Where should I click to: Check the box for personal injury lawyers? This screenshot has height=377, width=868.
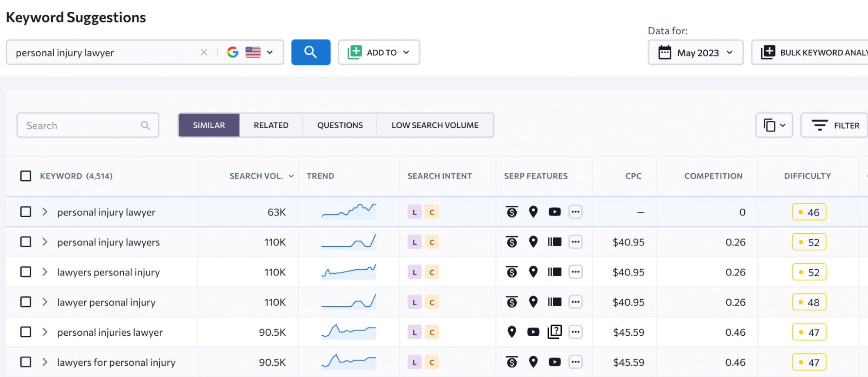pos(26,242)
